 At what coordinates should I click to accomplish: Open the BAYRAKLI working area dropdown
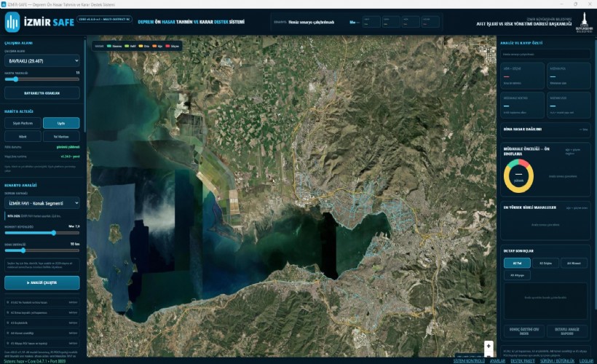pyautogui.click(x=42, y=61)
